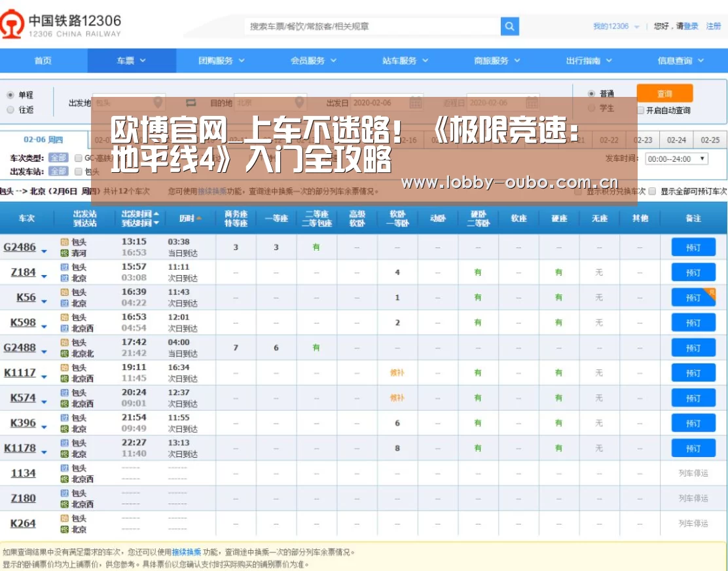
Task: Click the location pin in 目的地 field
Action: 299,102
